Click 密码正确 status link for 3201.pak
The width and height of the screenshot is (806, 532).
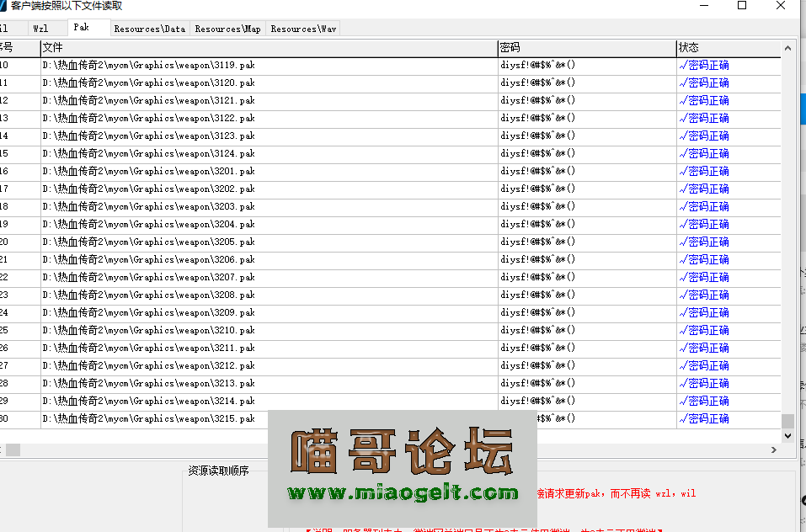(710, 171)
